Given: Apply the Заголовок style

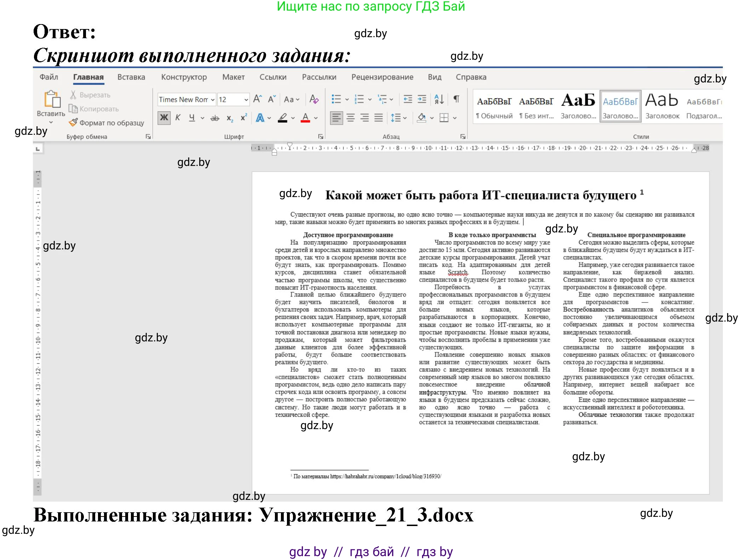Looking at the screenshot, I should point(662,106).
